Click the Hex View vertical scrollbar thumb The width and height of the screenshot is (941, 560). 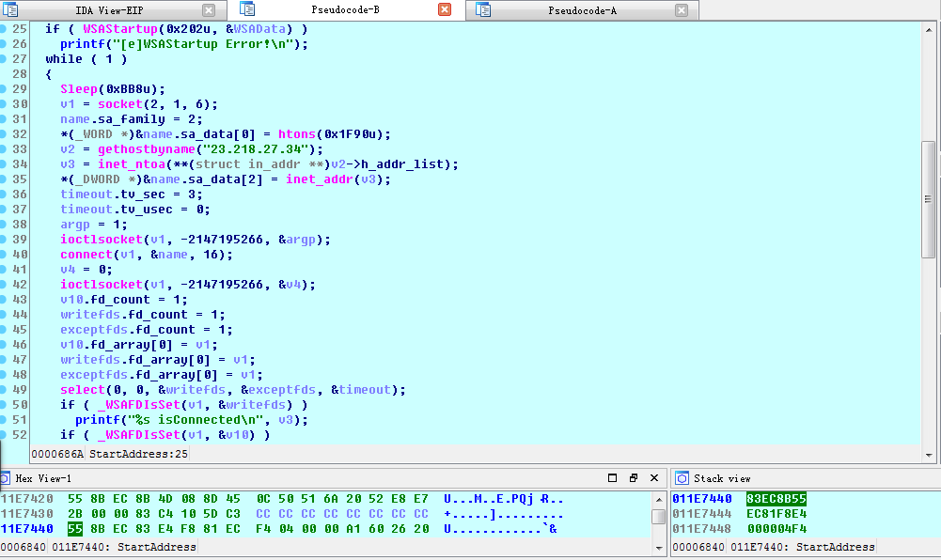click(x=659, y=516)
